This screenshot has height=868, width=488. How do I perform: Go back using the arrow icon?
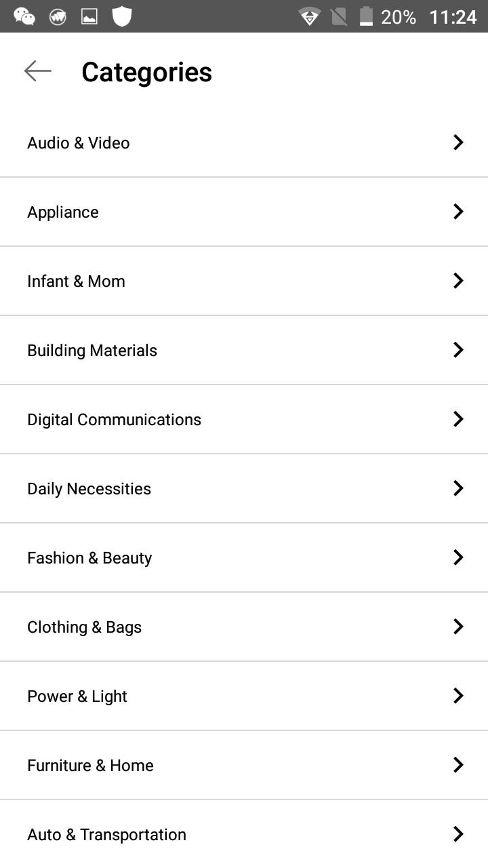[x=37, y=71]
